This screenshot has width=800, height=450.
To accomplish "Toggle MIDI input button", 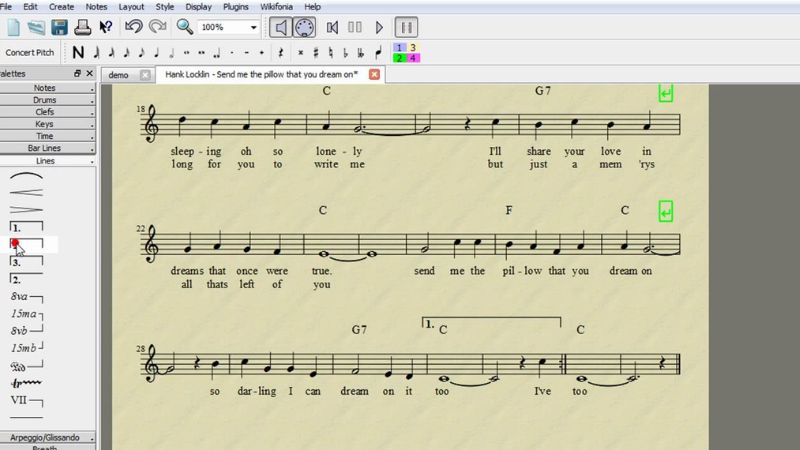I will [x=305, y=27].
